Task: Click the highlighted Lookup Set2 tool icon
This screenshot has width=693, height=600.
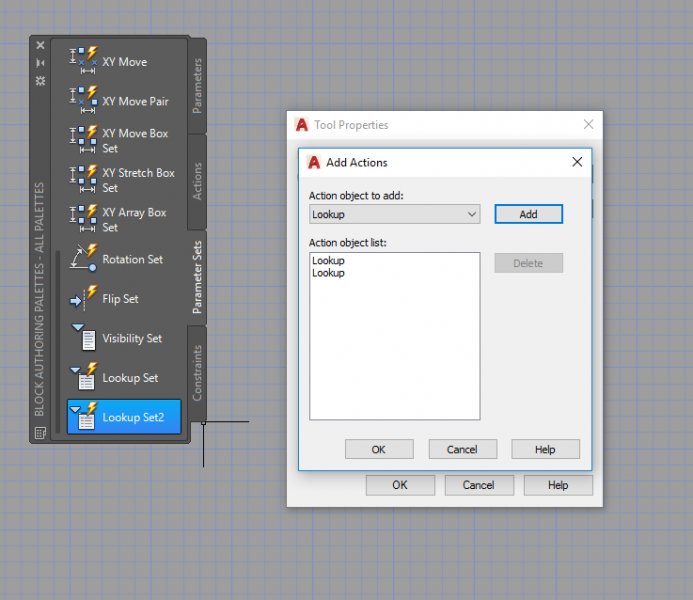Action: tap(84, 416)
